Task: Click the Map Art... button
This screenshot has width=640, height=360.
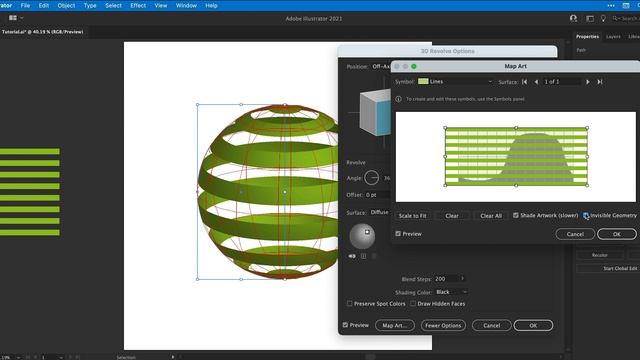Action: 395,325
